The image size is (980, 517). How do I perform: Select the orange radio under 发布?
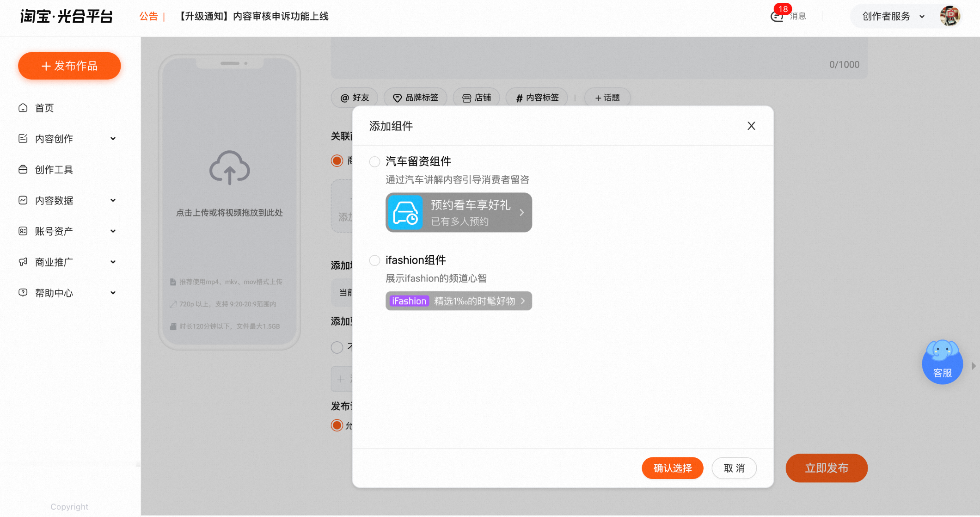337,425
